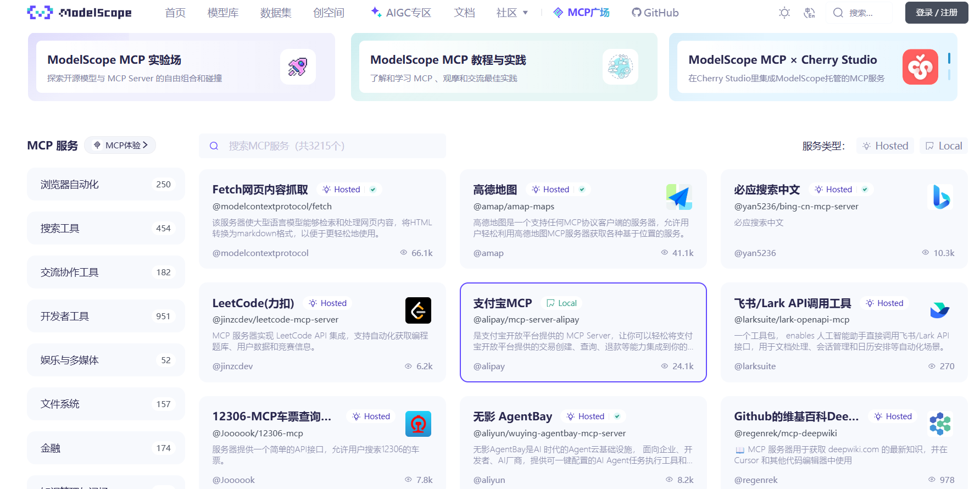The width and height of the screenshot is (980, 489).
Task: Click the Cherry Studio red logo
Action: [x=920, y=67]
